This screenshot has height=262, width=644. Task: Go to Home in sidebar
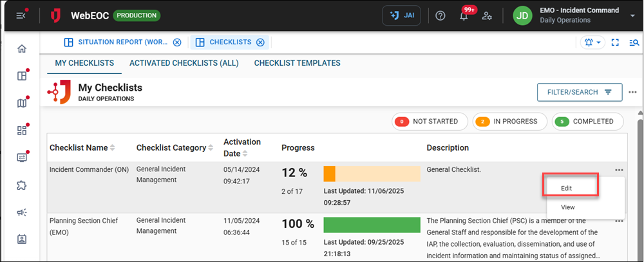coord(22,49)
